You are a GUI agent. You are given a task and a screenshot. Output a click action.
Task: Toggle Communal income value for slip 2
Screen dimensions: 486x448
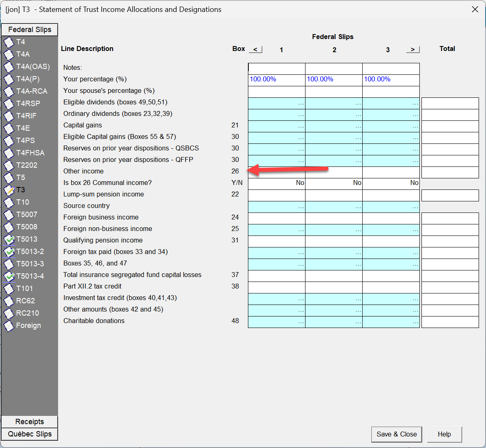334,183
